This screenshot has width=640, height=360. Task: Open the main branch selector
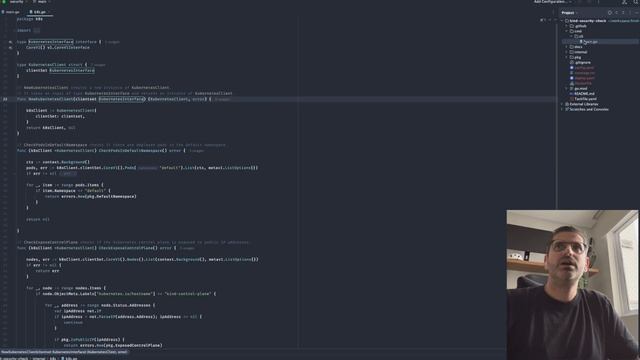tap(41, 2)
